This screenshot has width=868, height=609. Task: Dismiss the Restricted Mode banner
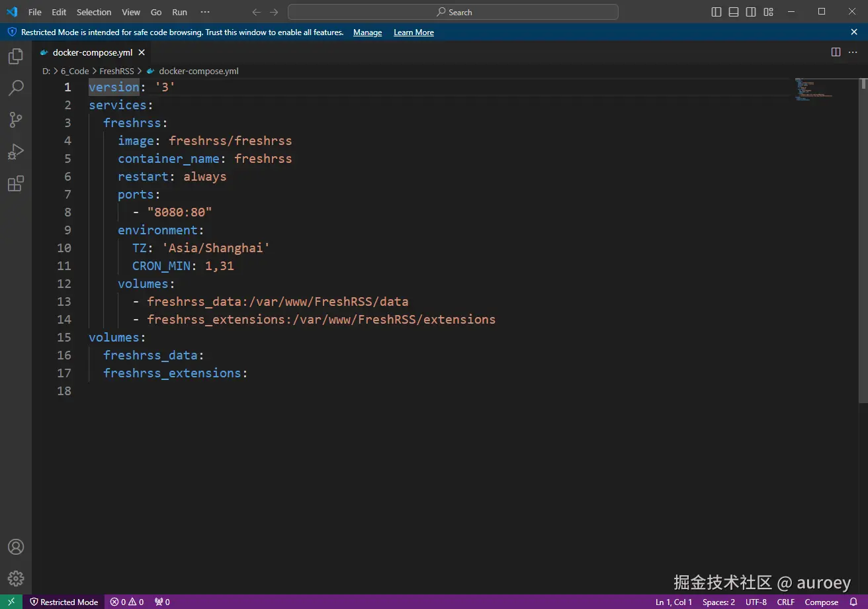pyautogui.click(x=854, y=32)
